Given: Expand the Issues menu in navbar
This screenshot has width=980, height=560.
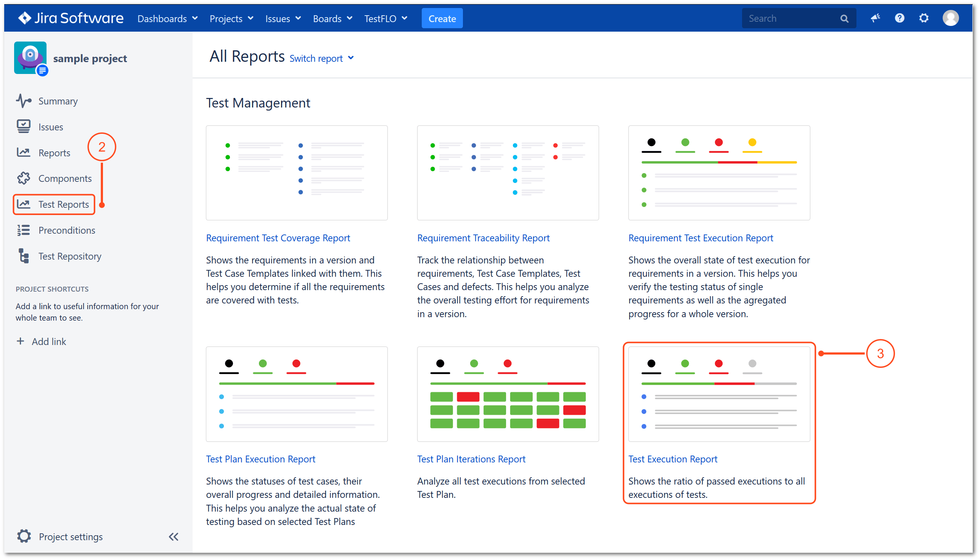Looking at the screenshot, I should pos(282,18).
